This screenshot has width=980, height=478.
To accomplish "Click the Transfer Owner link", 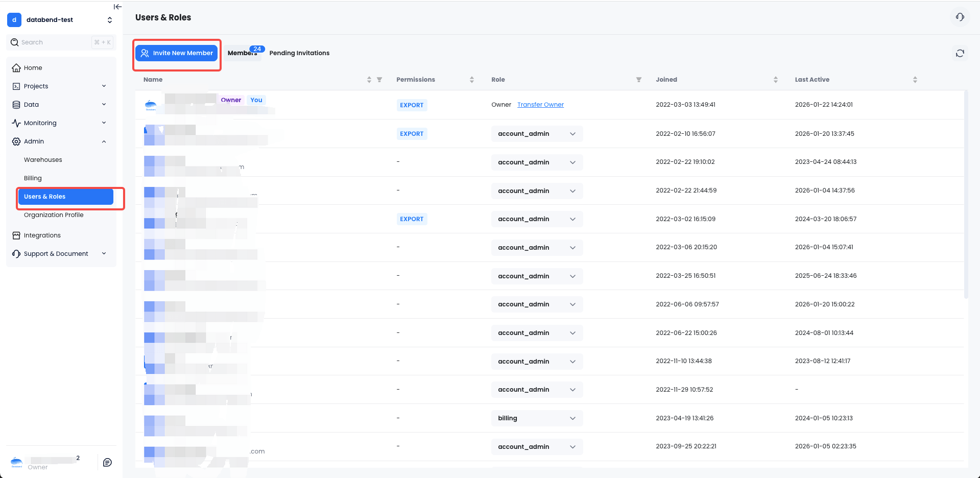I will pos(540,105).
